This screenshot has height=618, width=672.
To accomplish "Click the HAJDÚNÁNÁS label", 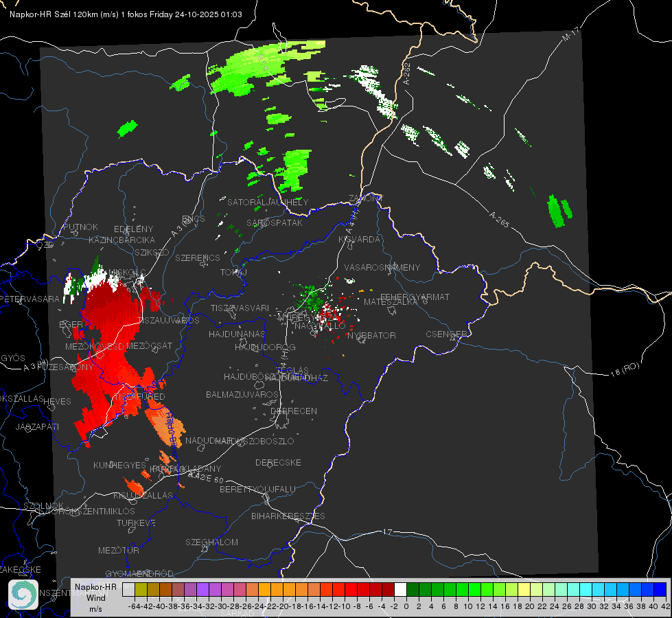I will click(x=237, y=334).
